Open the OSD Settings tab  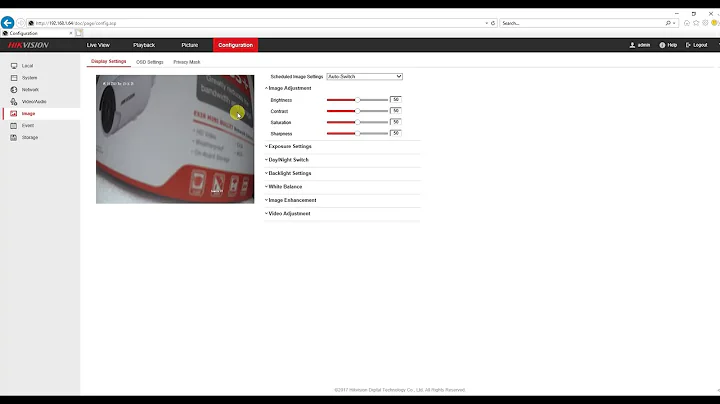tap(149, 62)
